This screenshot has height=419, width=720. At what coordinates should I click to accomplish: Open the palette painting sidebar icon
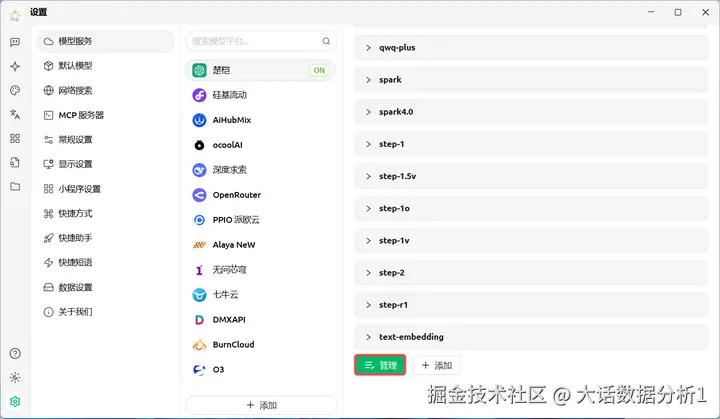click(15, 91)
